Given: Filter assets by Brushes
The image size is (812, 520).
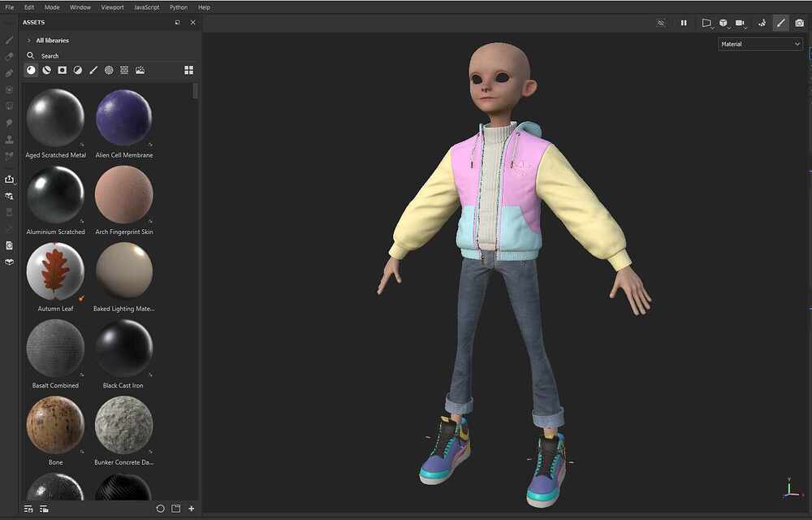Looking at the screenshot, I should [x=93, y=70].
